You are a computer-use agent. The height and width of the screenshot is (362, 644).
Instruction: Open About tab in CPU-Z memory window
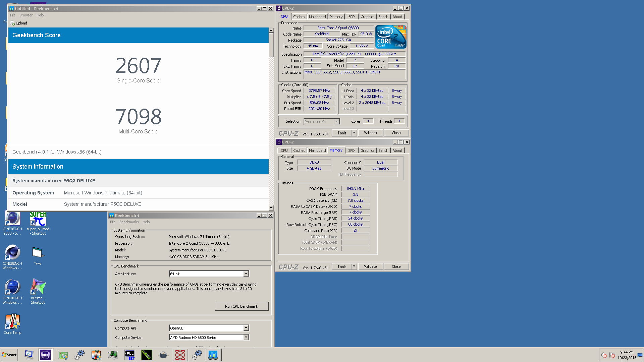tap(397, 150)
